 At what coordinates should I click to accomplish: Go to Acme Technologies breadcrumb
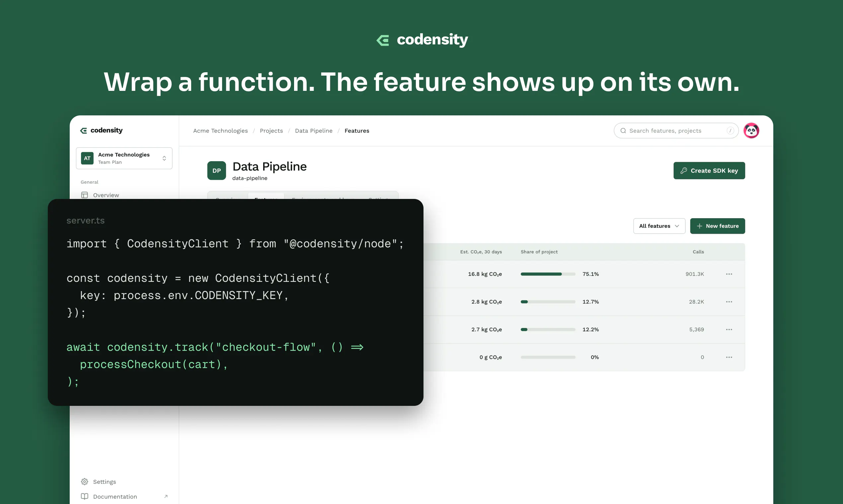click(220, 131)
